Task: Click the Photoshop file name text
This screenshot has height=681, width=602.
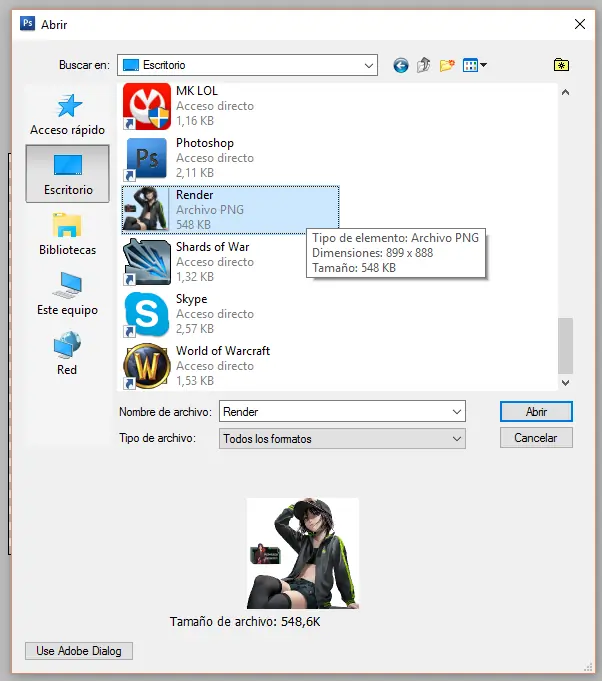Action: [x=205, y=143]
